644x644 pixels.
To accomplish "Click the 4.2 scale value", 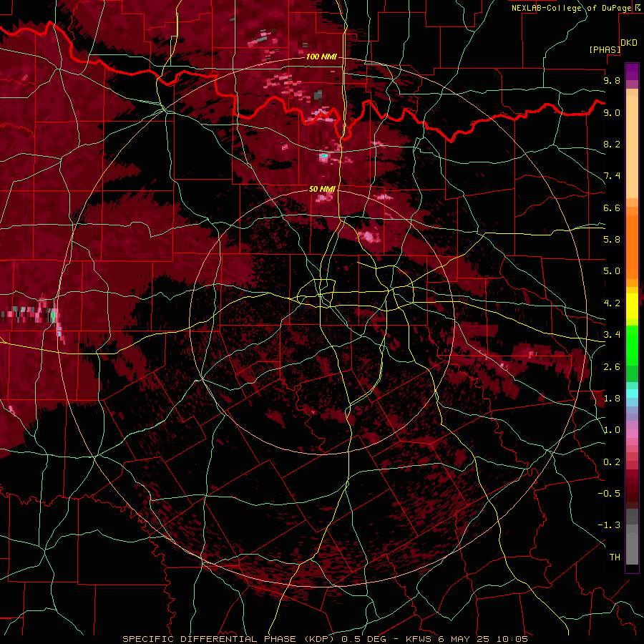I will point(612,303).
